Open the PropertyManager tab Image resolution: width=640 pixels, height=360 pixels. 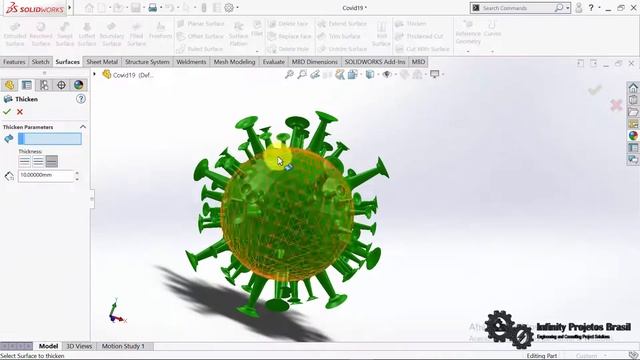pyautogui.click(x=27, y=85)
